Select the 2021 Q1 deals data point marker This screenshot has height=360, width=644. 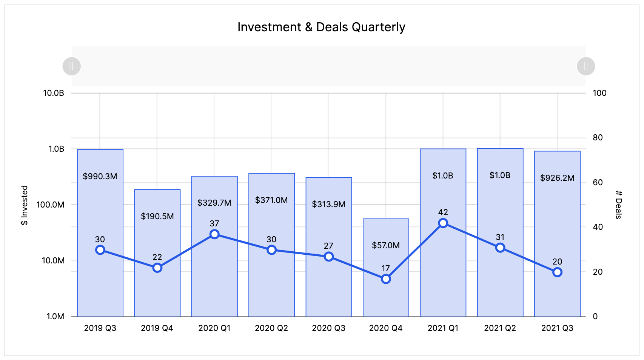click(443, 223)
